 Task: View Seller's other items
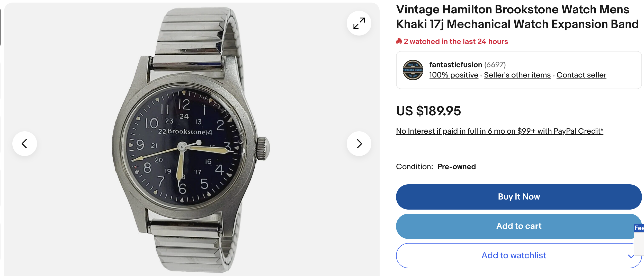[517, 75]
